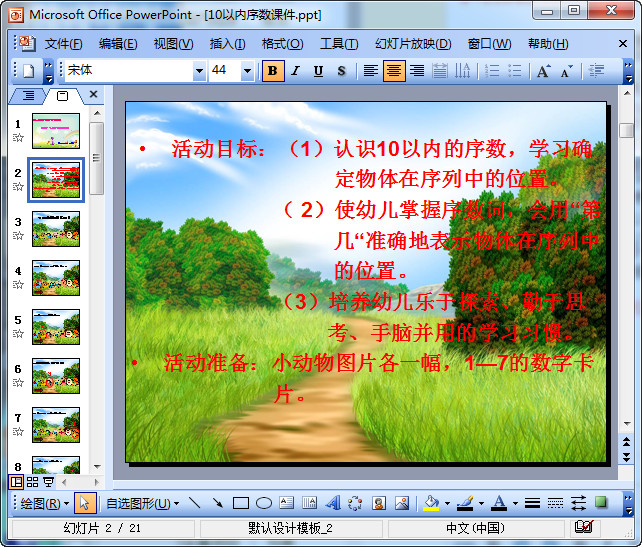Image resolution: width=642 pixels, height=547 pixels.
Task: Open the 编辑(E) menu
Action: [x=118, y=44]
